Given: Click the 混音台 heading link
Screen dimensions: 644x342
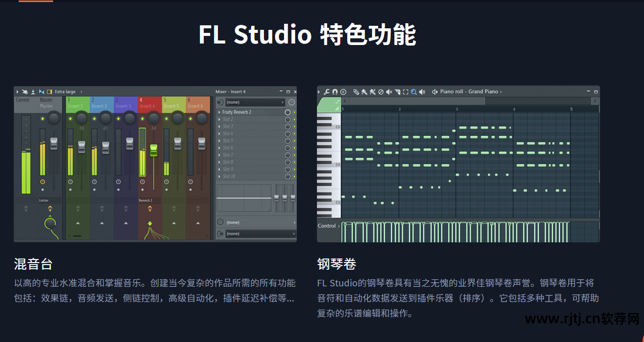Looking at the screenshot, I should (x=33, y=264).
